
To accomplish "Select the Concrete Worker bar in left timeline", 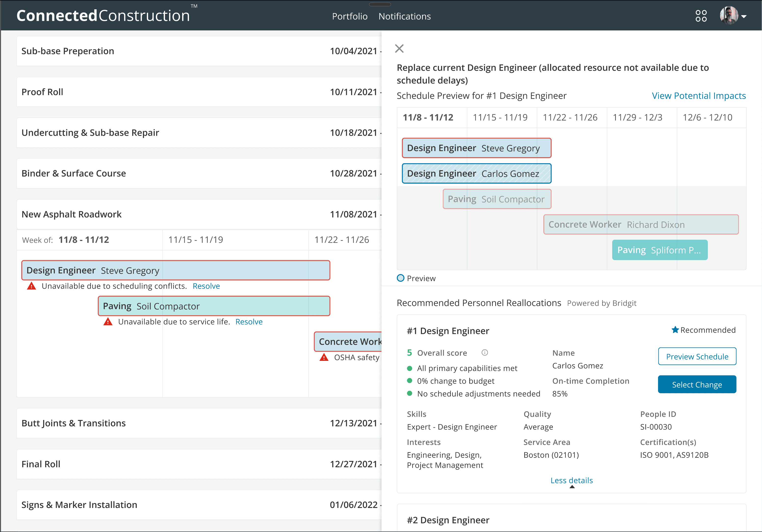I will (x=348, y=342).
